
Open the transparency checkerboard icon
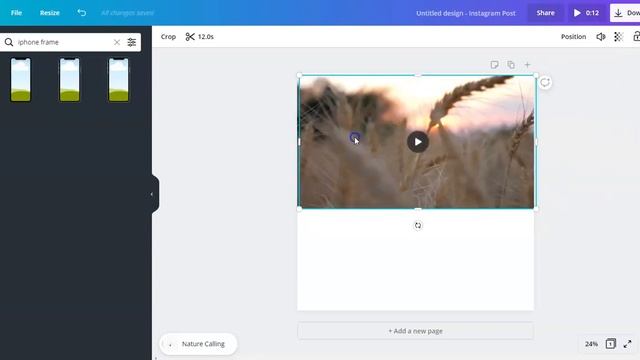click(x=618, y=37)
